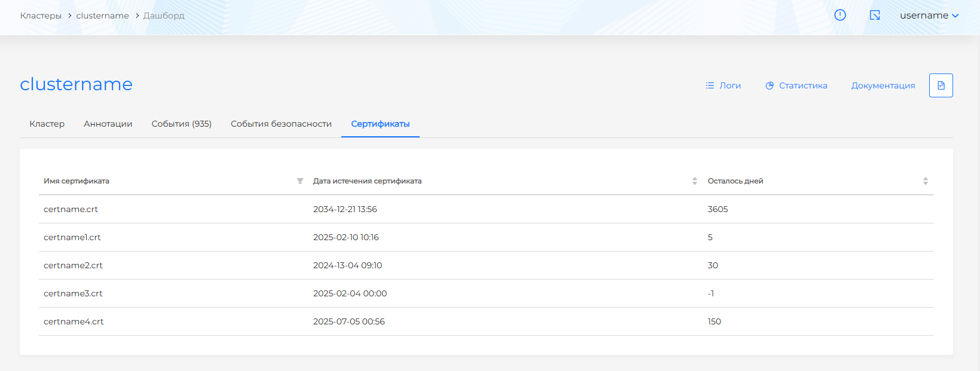Select the Сертификаты tab
Image resolution: width=980 pixels, height=371 pixels.
[380, 124]
